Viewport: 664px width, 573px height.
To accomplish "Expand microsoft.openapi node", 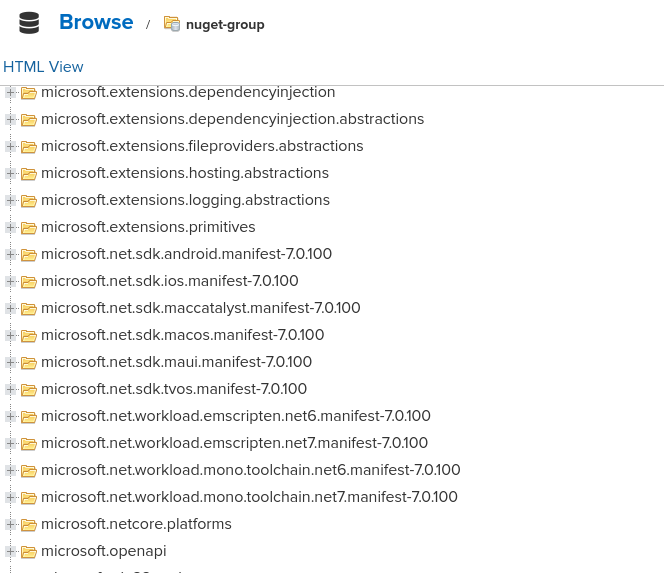I will pos(11,551).
